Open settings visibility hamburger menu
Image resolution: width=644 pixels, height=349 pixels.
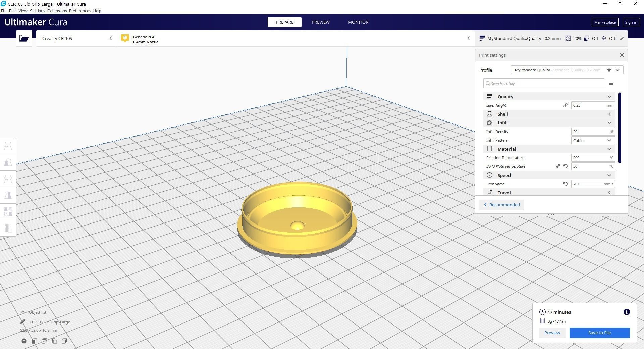[x=611, y=83]
